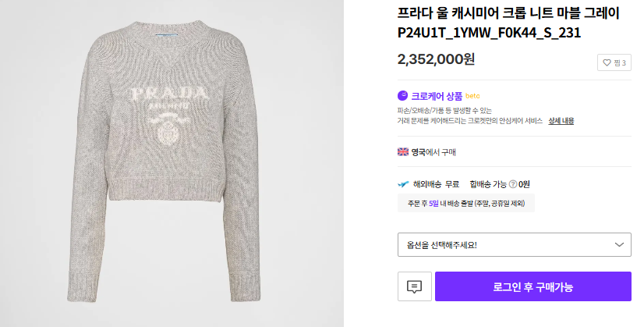Image resolution: width=644 pixels, height=327 pixels.
Task: Click the yellow beta label
Action: pos(472,96)
